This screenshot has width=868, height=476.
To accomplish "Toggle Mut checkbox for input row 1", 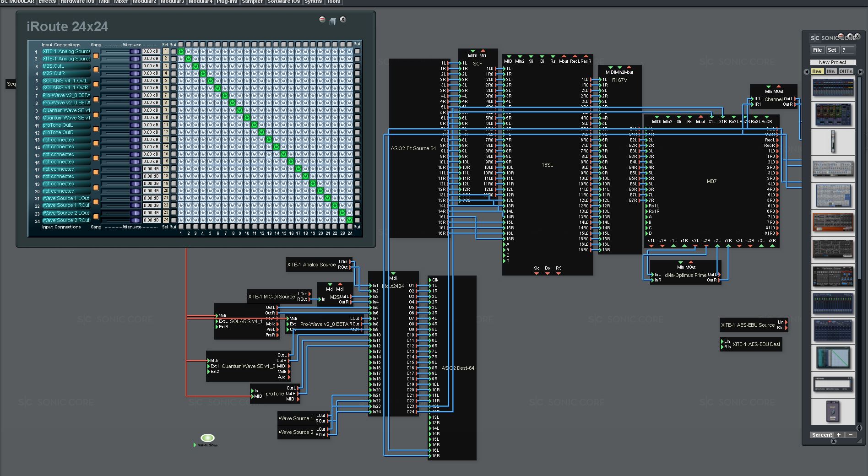I will (174, 52).
